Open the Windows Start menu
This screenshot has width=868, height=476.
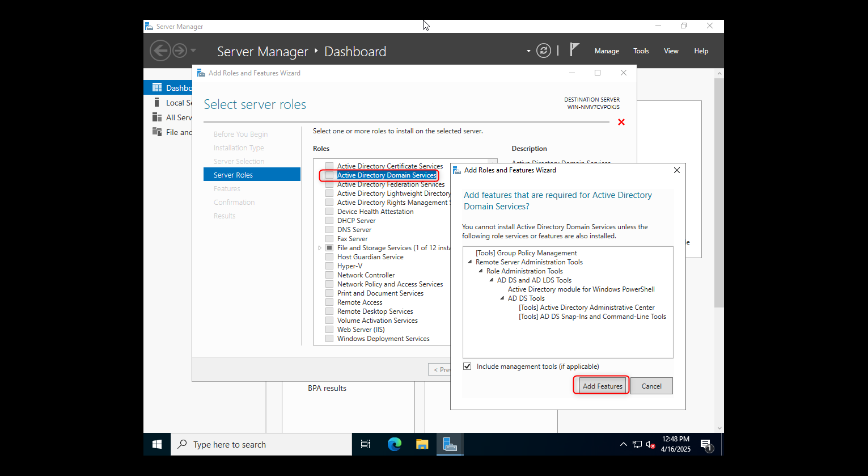(157, 444)
